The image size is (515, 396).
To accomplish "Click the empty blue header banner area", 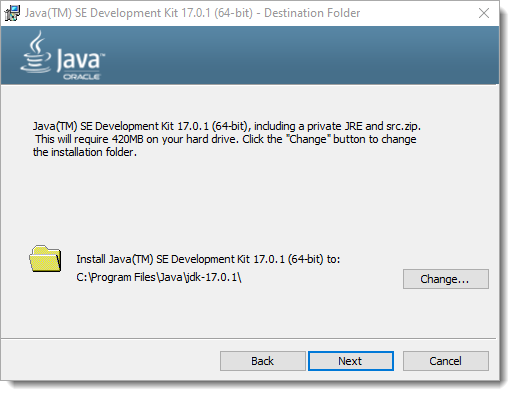I will point(300,55).
